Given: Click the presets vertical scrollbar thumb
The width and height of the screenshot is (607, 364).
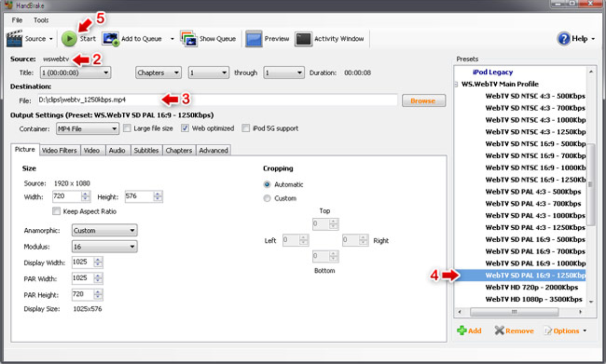Looking at the screenshot, I should click(591, 184).
